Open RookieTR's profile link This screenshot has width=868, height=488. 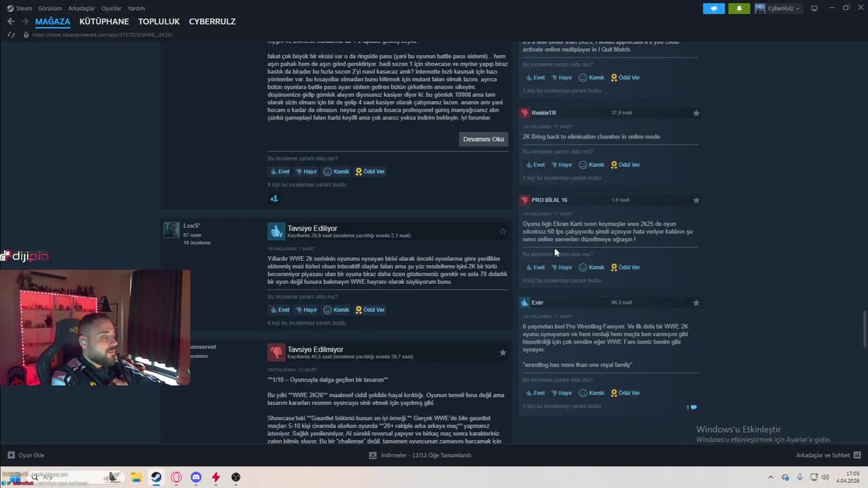coord(544,113)
